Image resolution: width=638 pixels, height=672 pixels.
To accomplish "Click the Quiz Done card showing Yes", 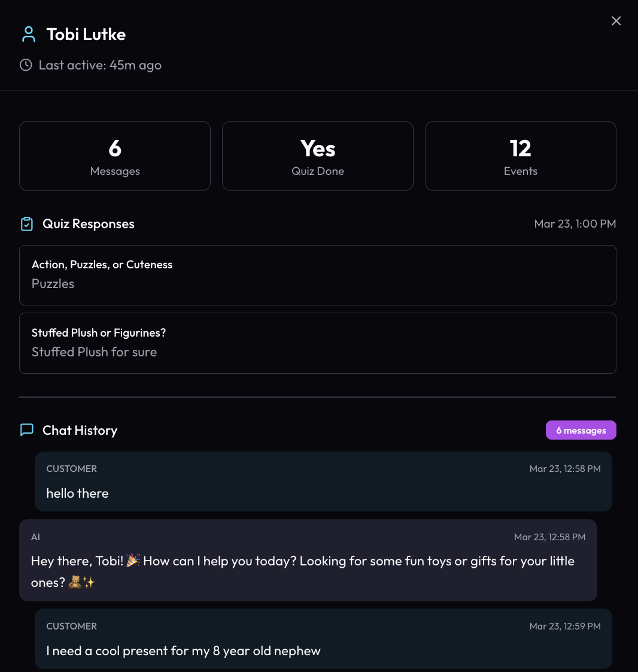I will (317, 156).
